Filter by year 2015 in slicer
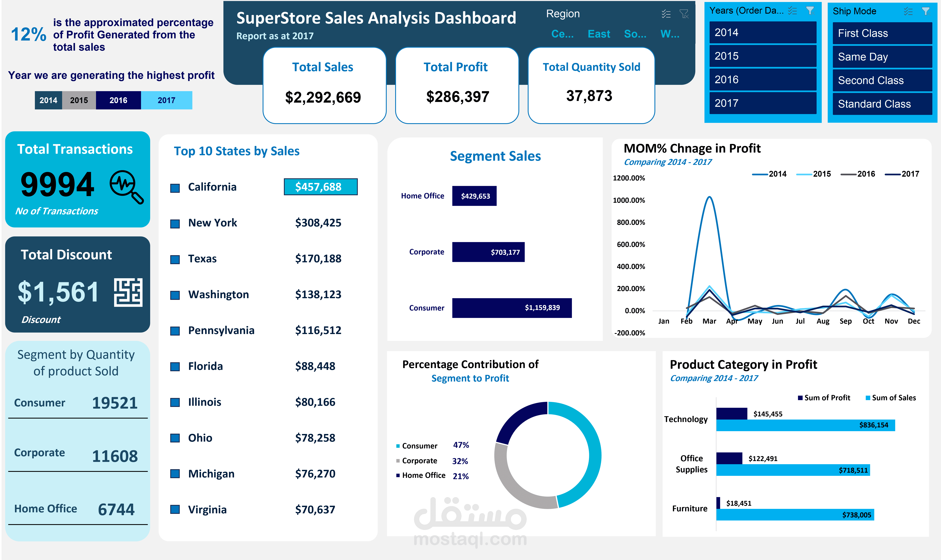941x560 pixels. (762, 56)
